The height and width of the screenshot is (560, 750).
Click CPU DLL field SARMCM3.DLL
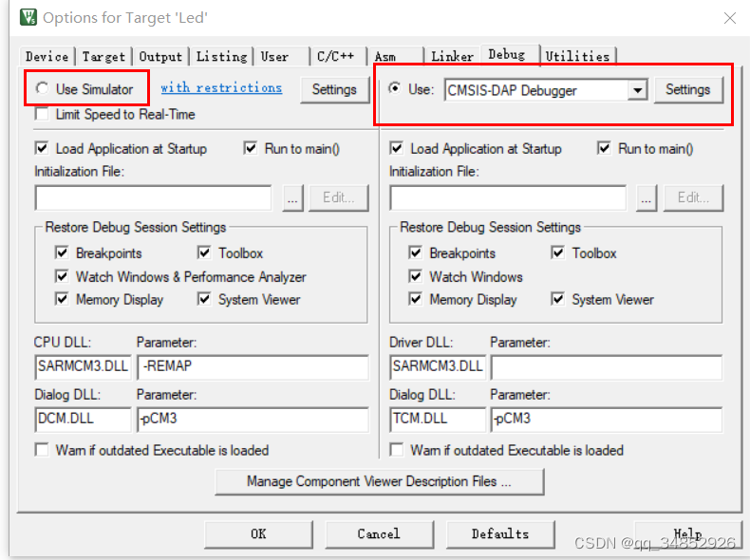84,366
